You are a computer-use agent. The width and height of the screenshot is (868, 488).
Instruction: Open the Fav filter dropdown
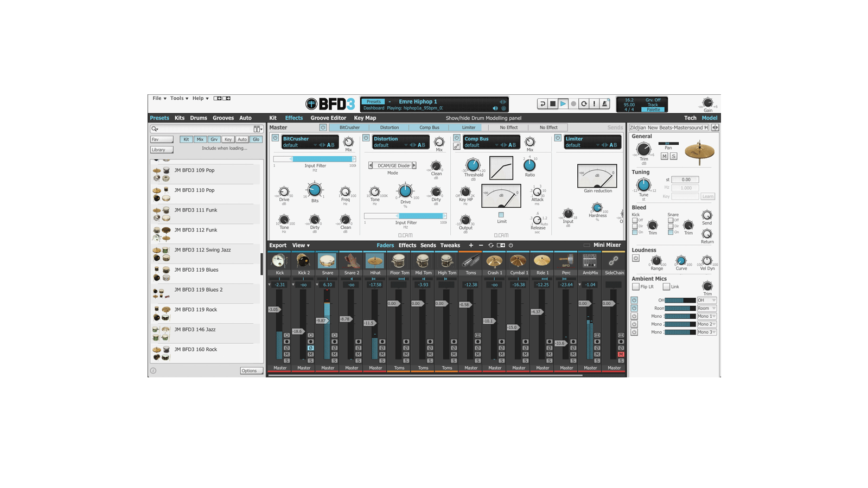pyautogui.click(x=162, y=139)
